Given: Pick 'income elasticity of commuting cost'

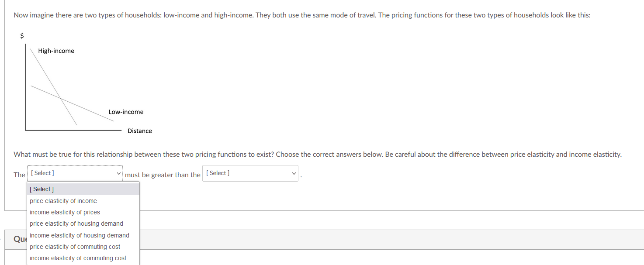Looking at the screenshot, I should pos(78,258).
